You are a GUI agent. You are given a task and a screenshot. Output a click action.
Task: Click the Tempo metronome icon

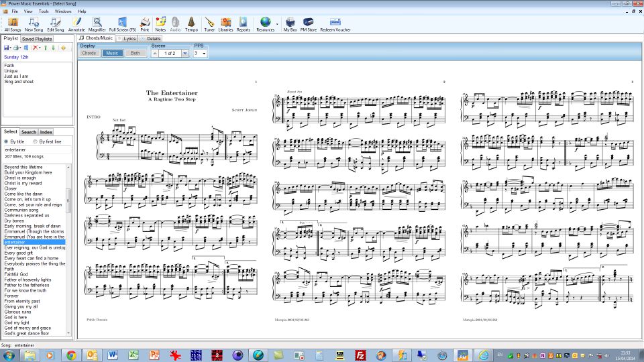pos(191,24)
